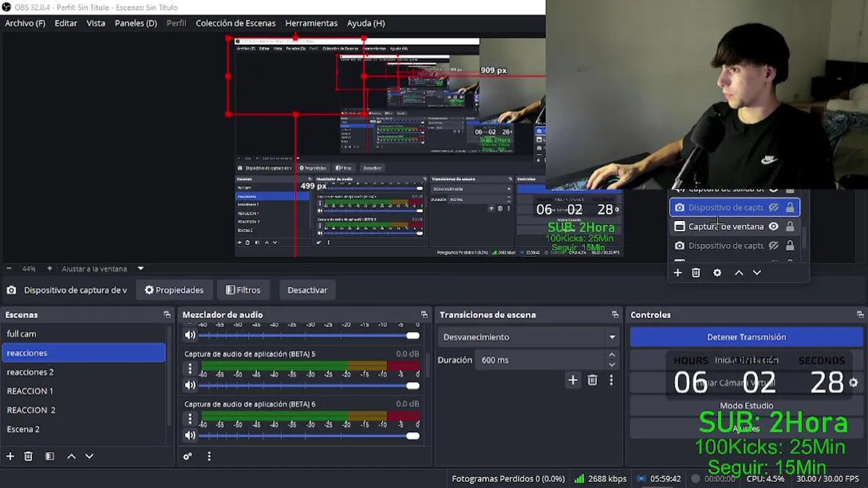
Task: Toggle lock on the unselected Dispositivo de captura
Action: click(790, 245)
